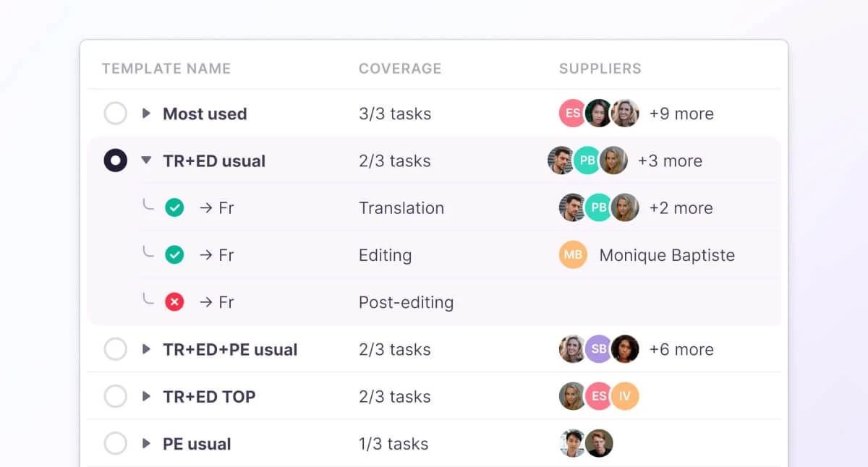Screen dimensions: 868x467
Task: Click the red X icon for Post-editing
Action: point(174,302)
